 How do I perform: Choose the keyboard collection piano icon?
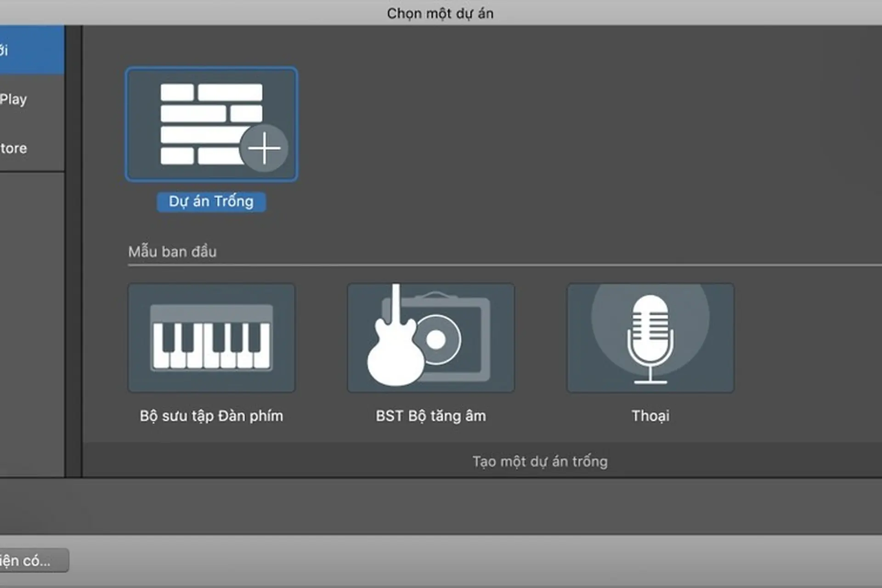211,338
